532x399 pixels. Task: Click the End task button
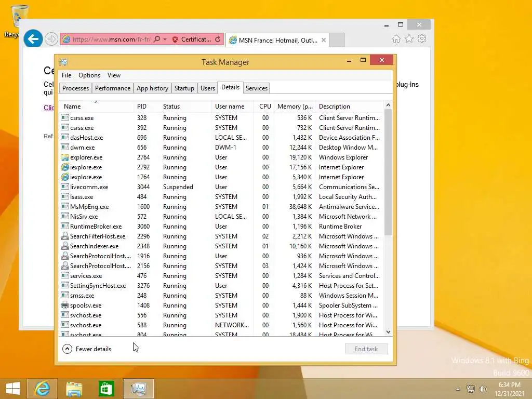click(366, 349)
